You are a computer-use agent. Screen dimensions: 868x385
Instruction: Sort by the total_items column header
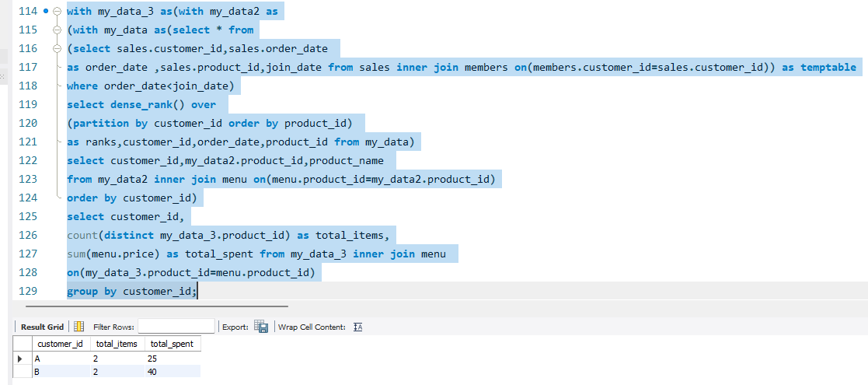coord(117,344)
